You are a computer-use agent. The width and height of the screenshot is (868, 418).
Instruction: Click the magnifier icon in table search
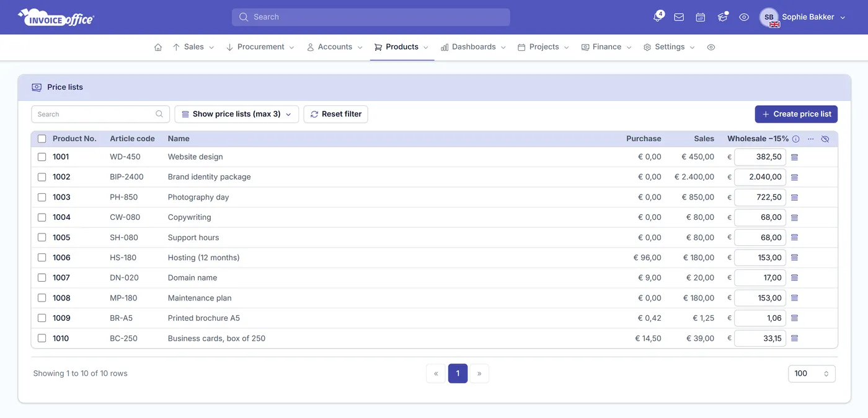coord(159,114)
